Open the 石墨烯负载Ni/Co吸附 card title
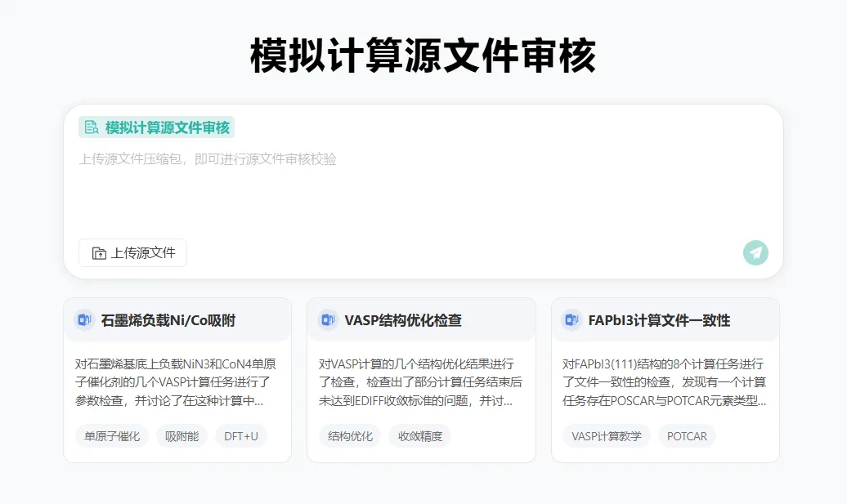This screenshot has width=847, height=504. tap(168, 321)
